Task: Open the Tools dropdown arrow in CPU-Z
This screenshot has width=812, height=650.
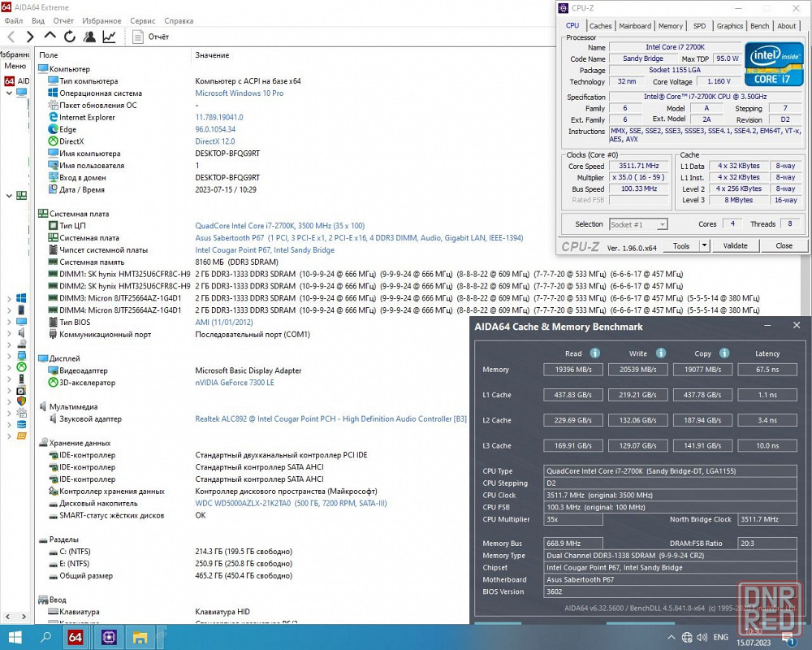Action: pyautogui.click(x=704, y=245)
